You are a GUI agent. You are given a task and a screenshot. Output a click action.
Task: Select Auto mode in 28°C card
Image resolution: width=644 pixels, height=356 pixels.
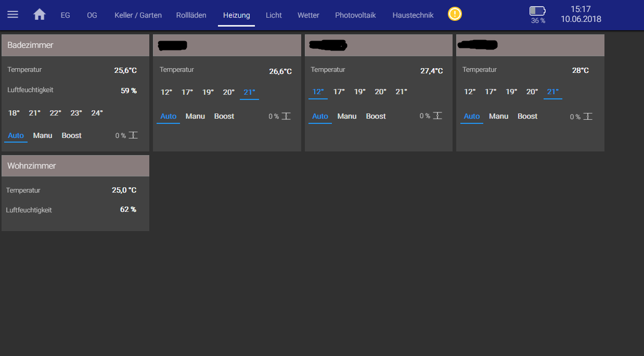coord(472,116)
